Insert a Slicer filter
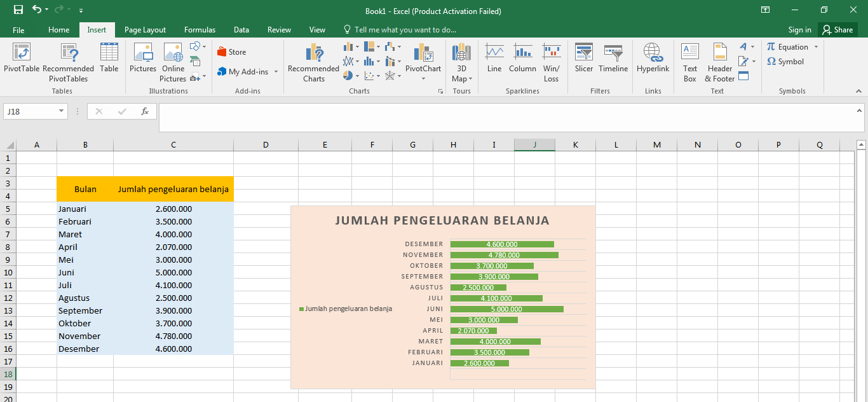This screenshot has height=402, width=868. point(583,57)
